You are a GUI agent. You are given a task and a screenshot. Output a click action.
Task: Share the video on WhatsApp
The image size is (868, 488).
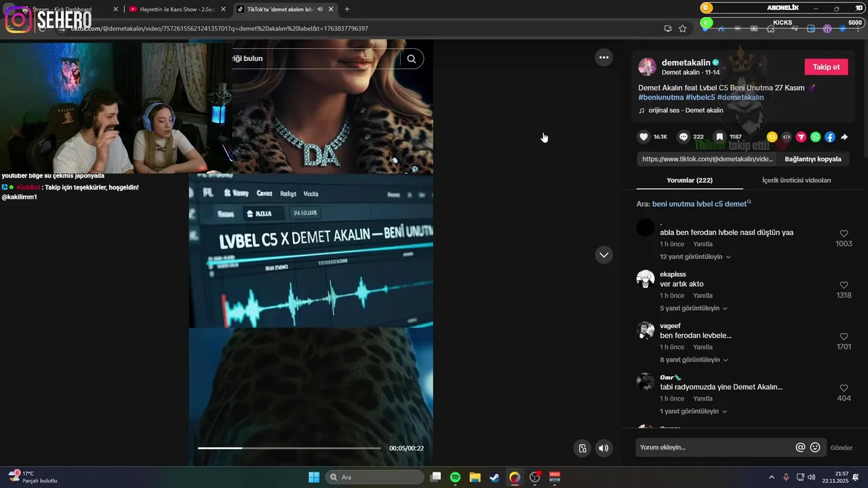(x=815, y=137)
